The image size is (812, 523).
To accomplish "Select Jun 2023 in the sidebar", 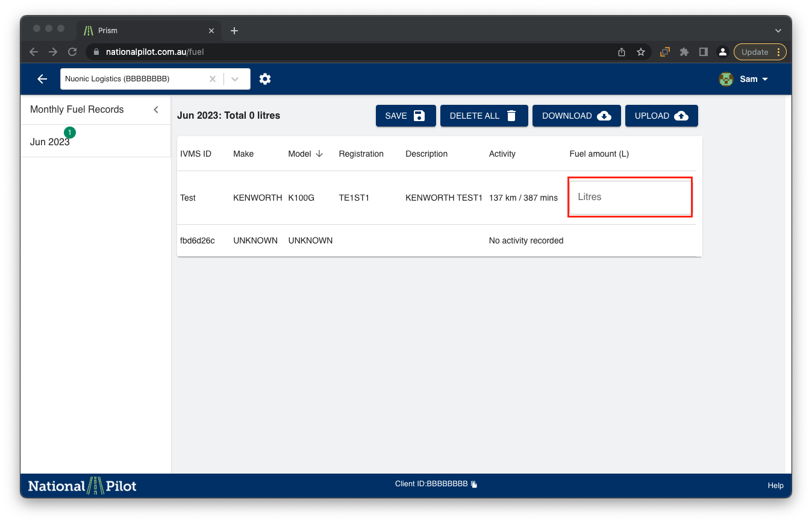I will [x=50, y=142].
